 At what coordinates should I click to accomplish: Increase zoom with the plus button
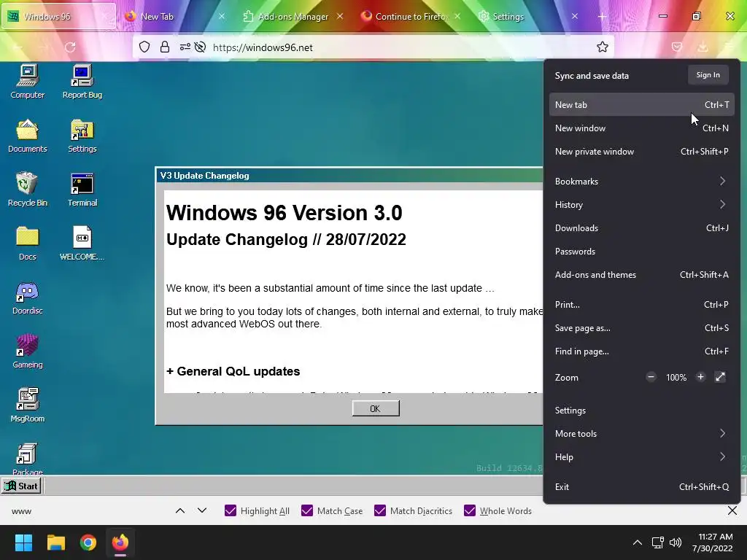700,377
